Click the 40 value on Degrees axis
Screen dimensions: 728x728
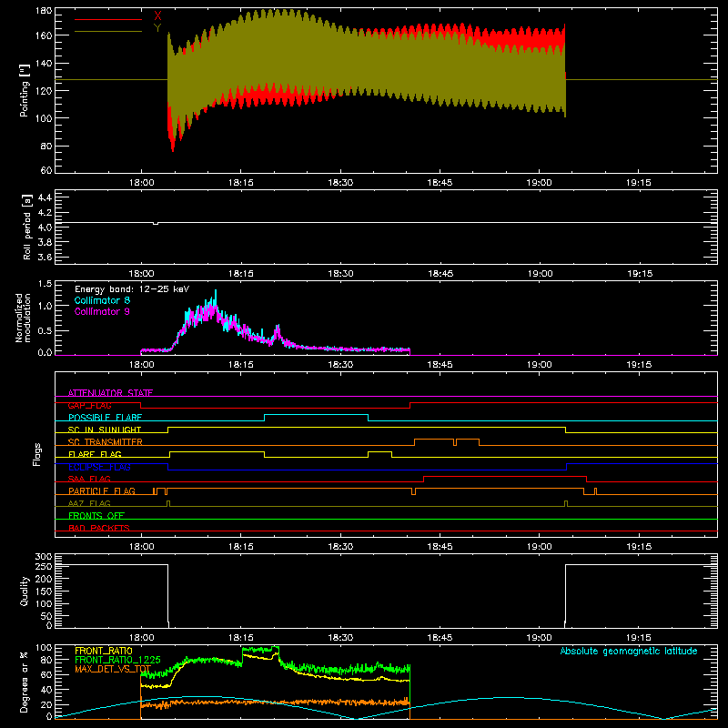pyautogui.click(x=46, y=690)
